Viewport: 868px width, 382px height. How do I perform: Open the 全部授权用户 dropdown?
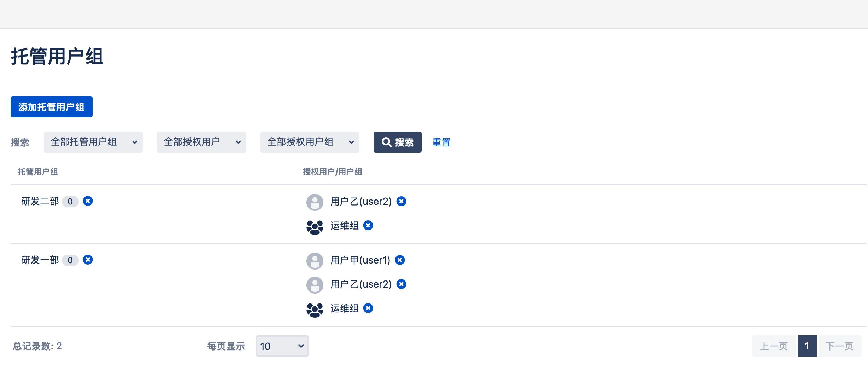tap(201, 142)
